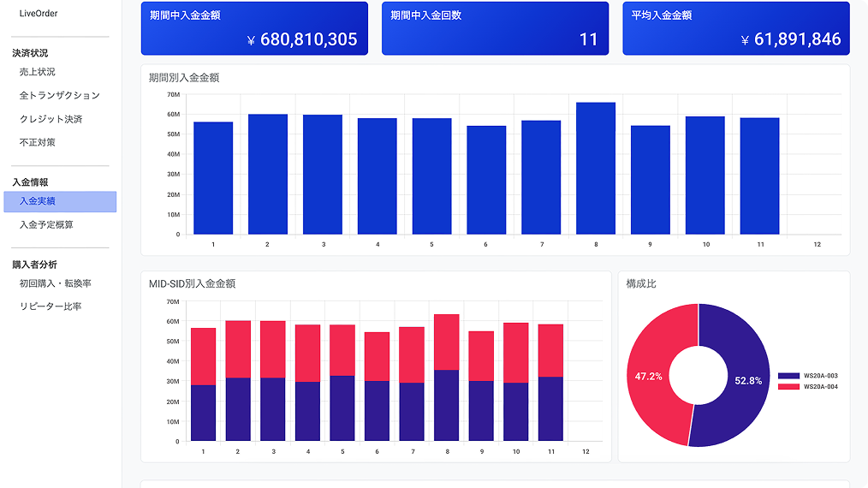Image resolution: width=868 pixels, height=488 pixels.
Task: Click navy segment of month 5 stacked bar
Action: click(342, 408)
